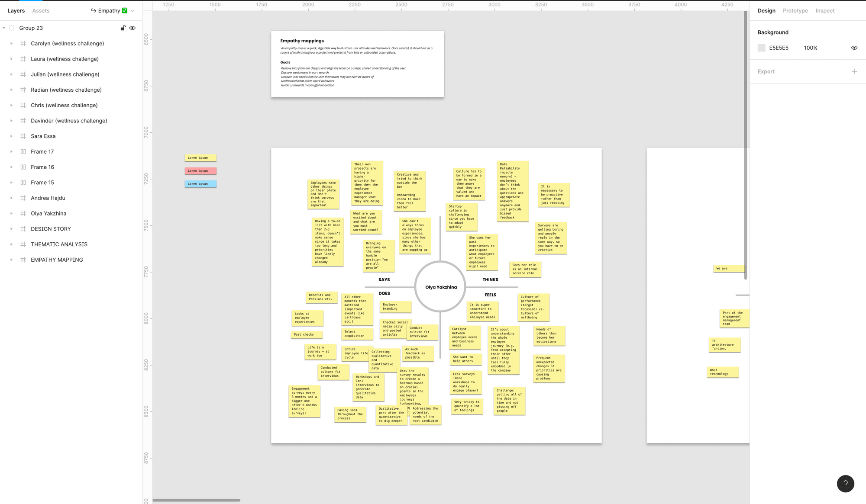The image size is (866, 504).
Task: Toggle lock icon on Group 23
Action: 123,28
